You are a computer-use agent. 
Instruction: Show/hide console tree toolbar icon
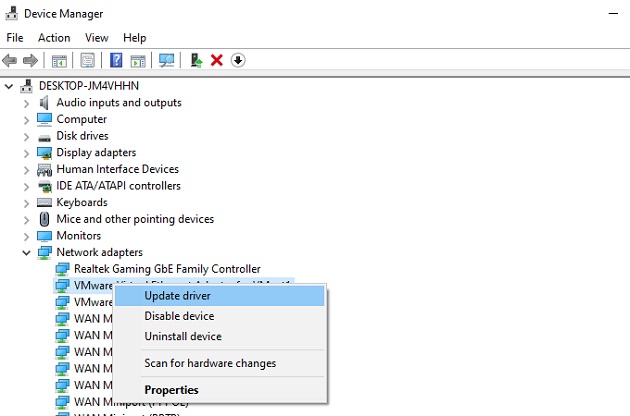pyautogui.click(x=59, y=61)
